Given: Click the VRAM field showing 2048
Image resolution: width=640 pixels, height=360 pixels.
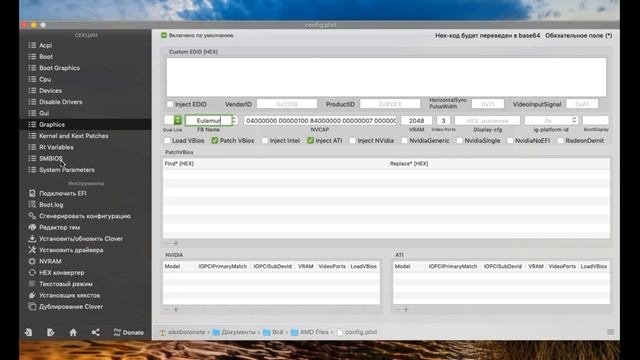Looking at the screenshot, I should [416, 120].
